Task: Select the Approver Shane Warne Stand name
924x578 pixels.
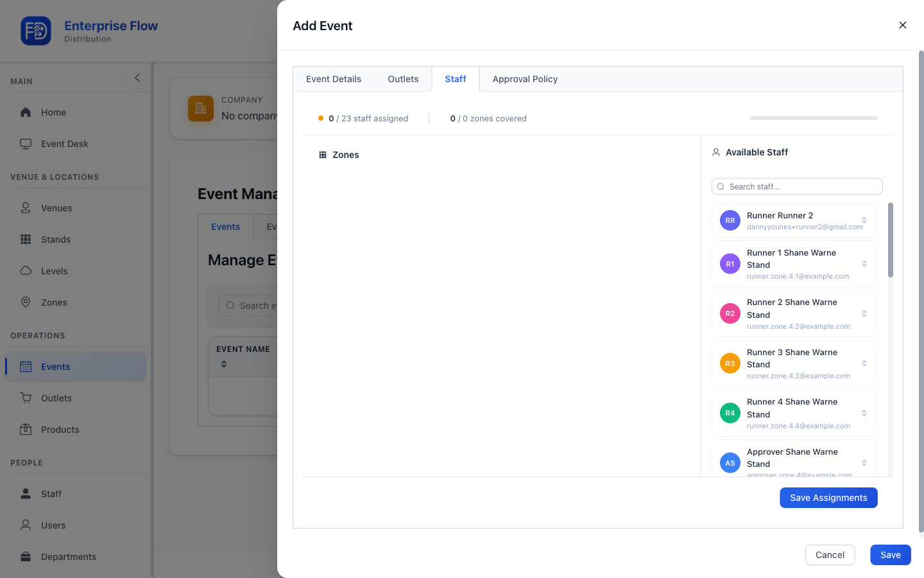Action: (792, 458)
